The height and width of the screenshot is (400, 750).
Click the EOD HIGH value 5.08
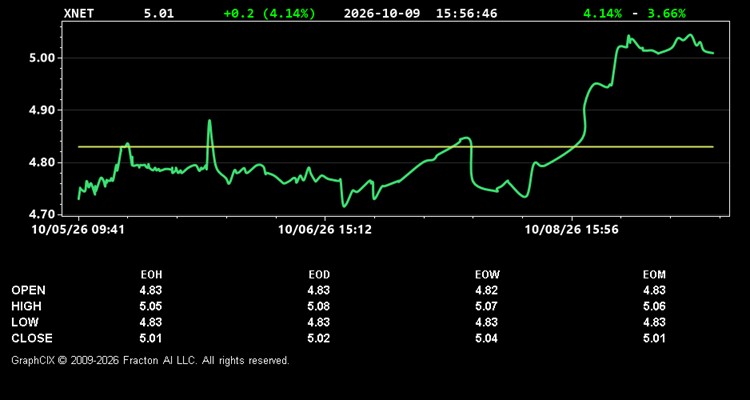319,306
